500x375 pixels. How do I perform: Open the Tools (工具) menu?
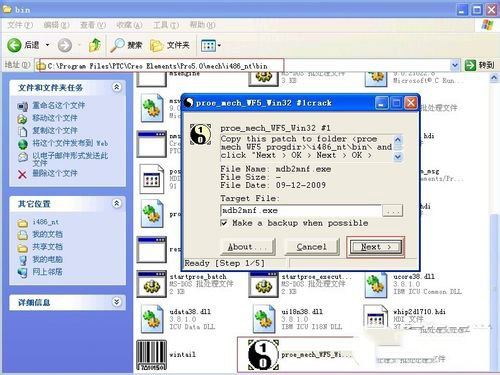(166, 25)
